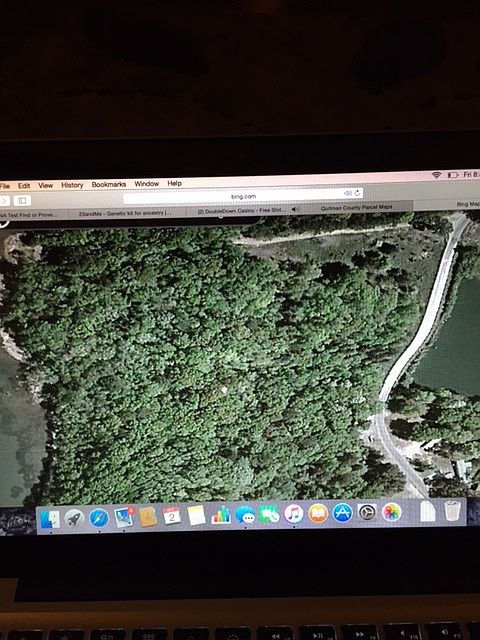Go forward in Safari history
480x640 pixels.
(x=4, y=201)
